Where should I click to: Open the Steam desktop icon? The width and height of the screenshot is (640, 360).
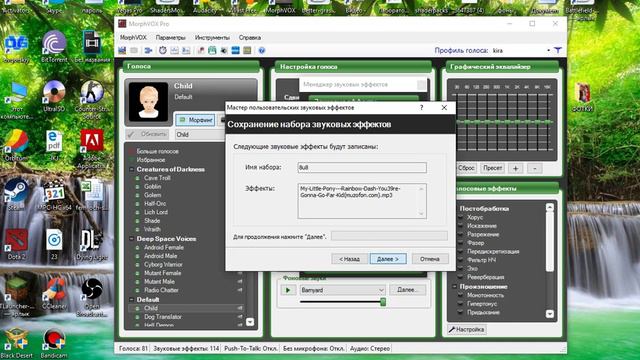point(16,194)
